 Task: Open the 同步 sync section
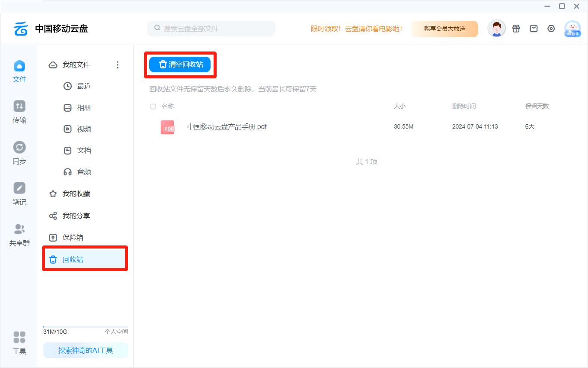(x=19, y=153)
